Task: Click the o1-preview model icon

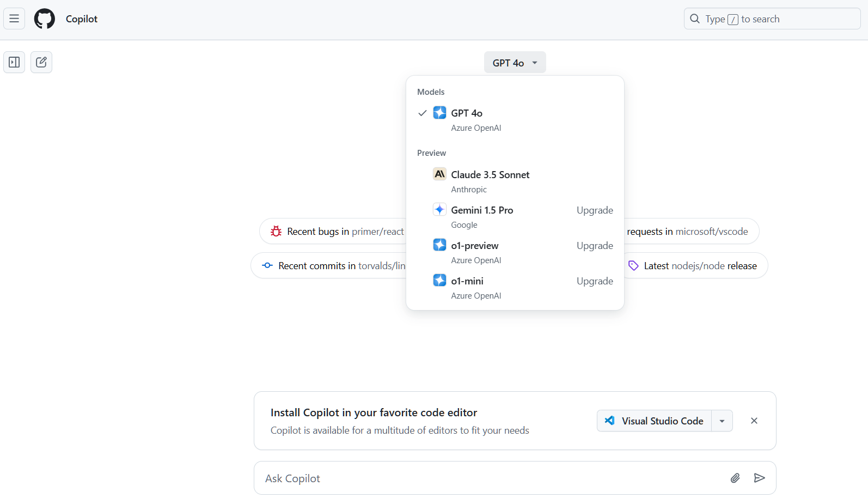Action: (439, 245)
